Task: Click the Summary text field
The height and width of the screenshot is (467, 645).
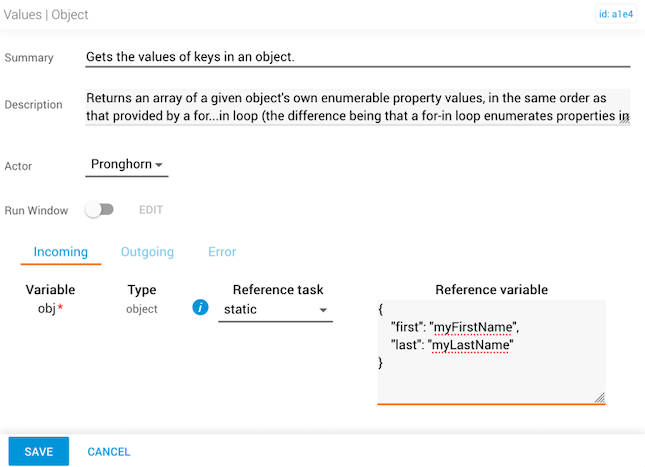Action: pos(357,57)
